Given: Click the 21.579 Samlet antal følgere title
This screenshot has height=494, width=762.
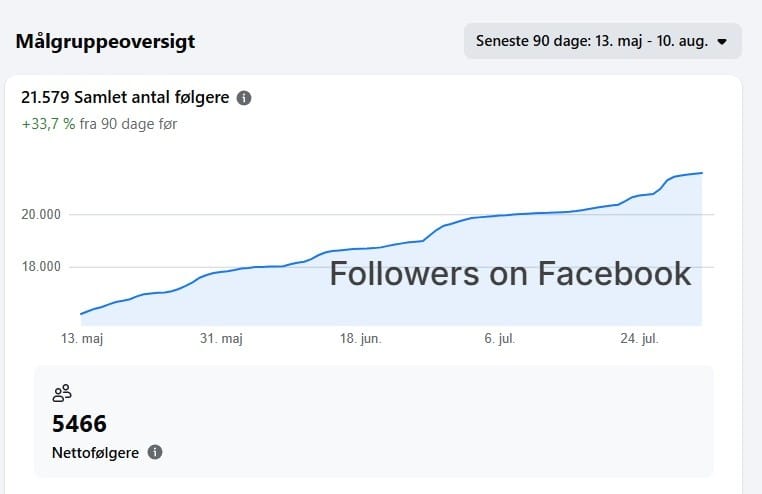Looking at the screenshot, I should coord(125,97).
